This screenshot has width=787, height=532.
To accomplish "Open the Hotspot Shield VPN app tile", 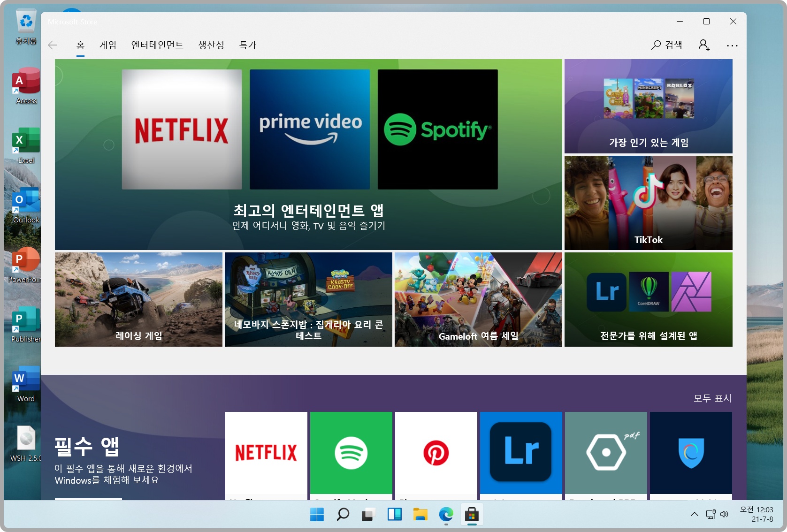I will click(690, 453).
